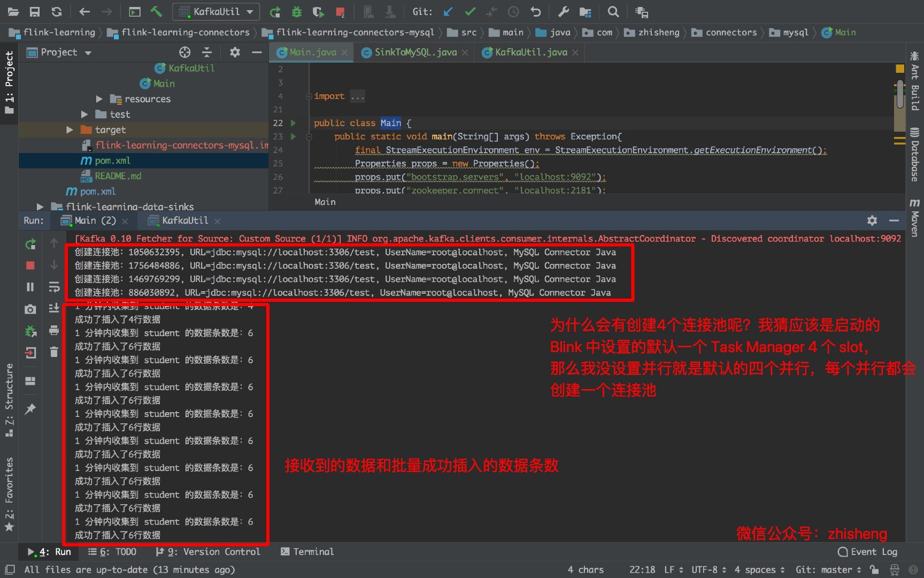The image size is (924, 578).
Task: Expand the resources folder node
Action: (99, 99)
